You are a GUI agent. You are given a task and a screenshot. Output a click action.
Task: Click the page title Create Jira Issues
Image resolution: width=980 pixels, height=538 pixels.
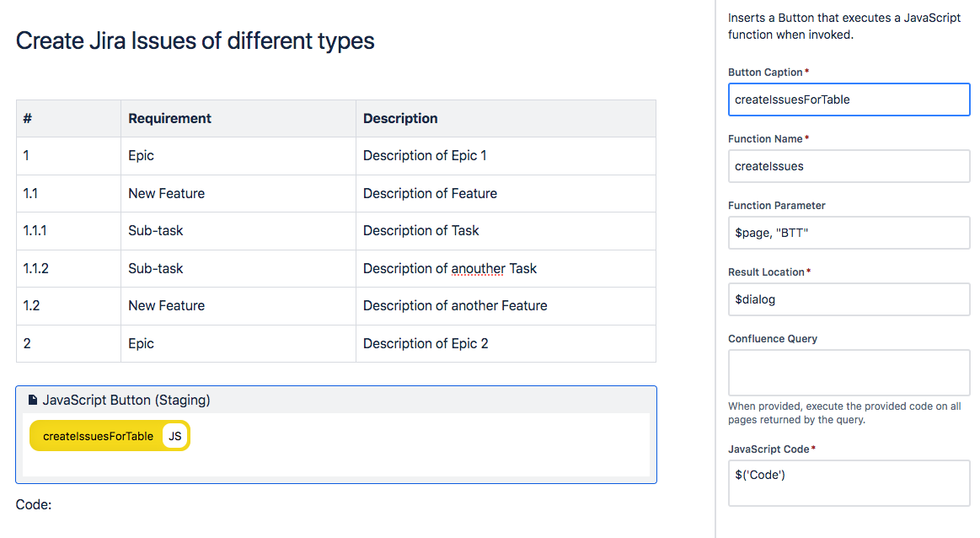pyautogui.click(x=194, y=40)
